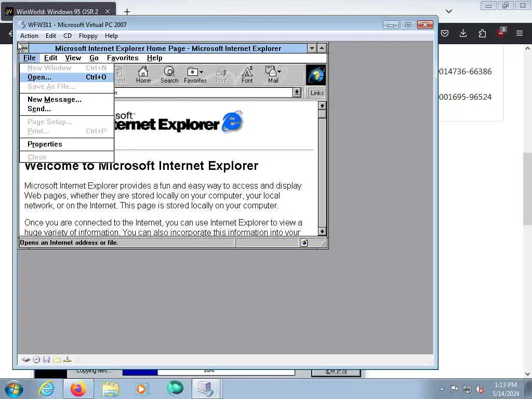This screenshot has height=399, width=532.
Task: Expand the Mail toolbar dropdown arrow
Action: pos(279,72)
